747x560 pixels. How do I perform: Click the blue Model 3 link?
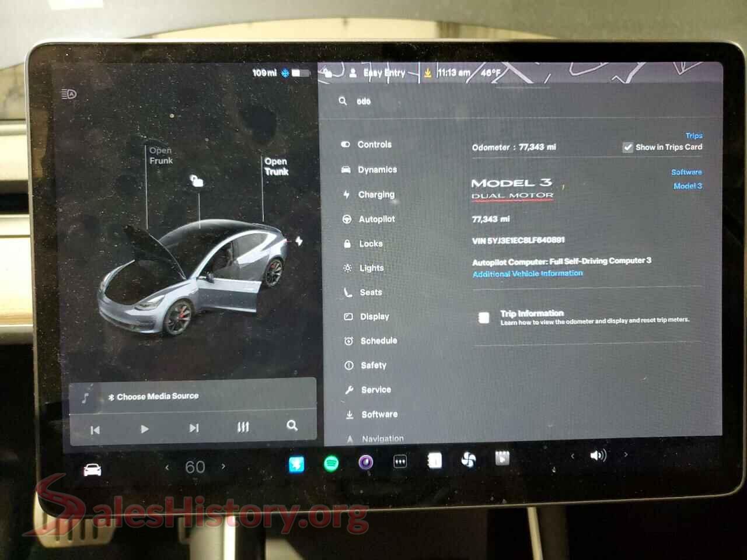pyautogui.click(x=687, y=186)
